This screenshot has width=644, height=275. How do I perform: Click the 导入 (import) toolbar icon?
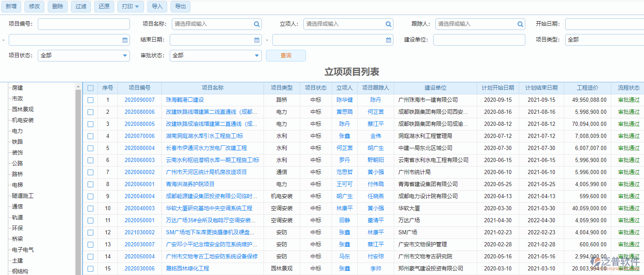pos(157,6)
